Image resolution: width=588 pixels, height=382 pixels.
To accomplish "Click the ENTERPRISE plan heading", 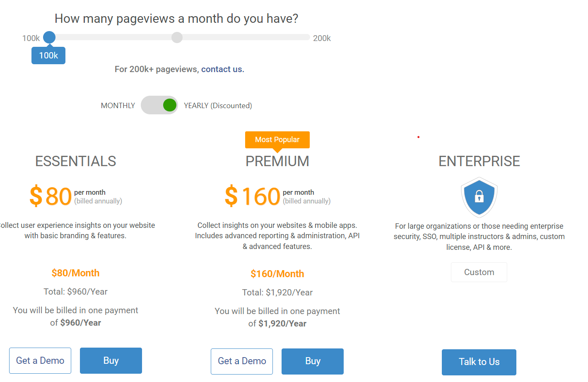I will coord(479,161).
